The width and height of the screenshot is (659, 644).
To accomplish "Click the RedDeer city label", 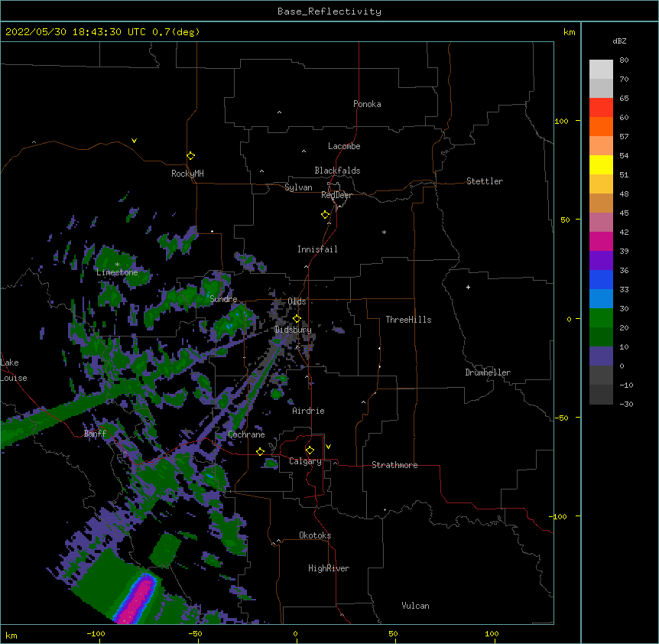I will [x=336, y=195].
